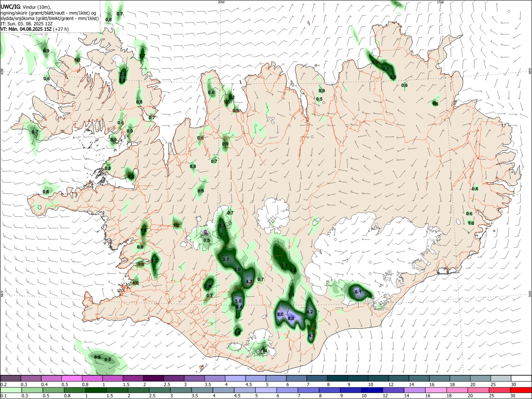Image resolution: width=532 pixels, height=399 pixels.
Task: Click the white swatch after 30 in top legend row
Action: (521, 378)
